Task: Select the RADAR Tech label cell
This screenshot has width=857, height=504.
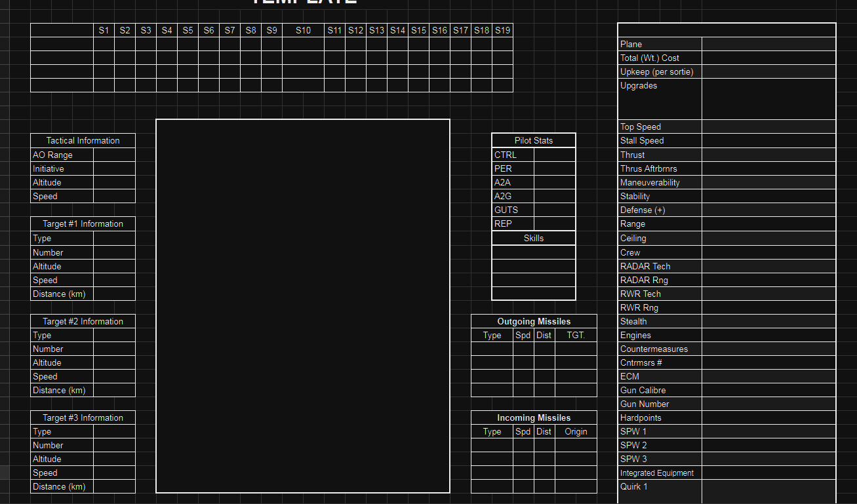Action: click(x=660, y=266)
